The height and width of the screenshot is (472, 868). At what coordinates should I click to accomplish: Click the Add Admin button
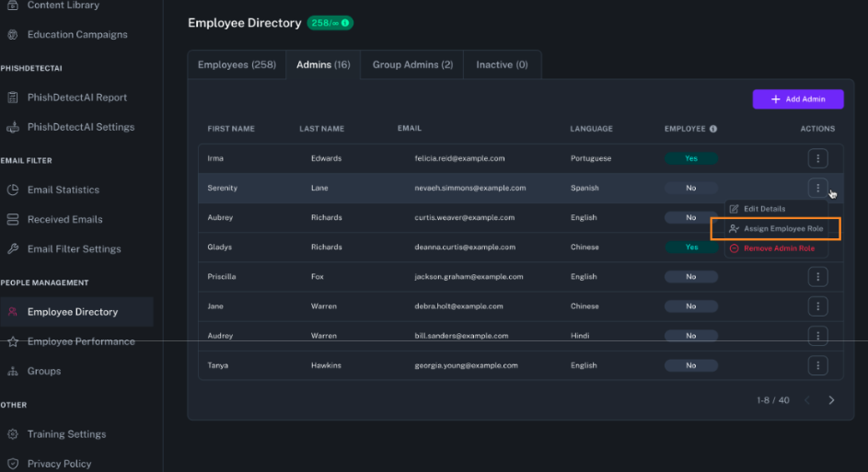[797, 99]
